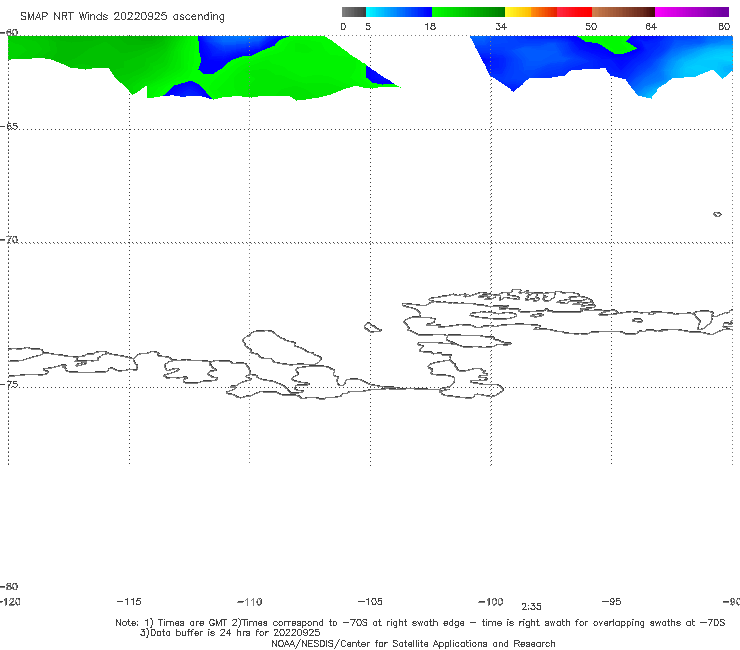
Task: Click the magenta-purple segment of the color bar
Action: [692, 12]
